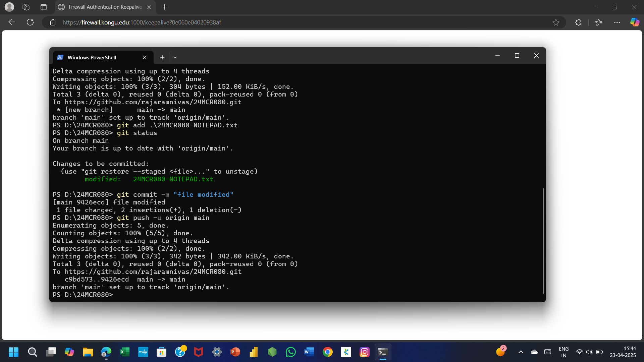The height and width of the screenshot is (362, 644).
Task: Open WhatsApp from the taskbar
Action: click(x=291, y=352)
